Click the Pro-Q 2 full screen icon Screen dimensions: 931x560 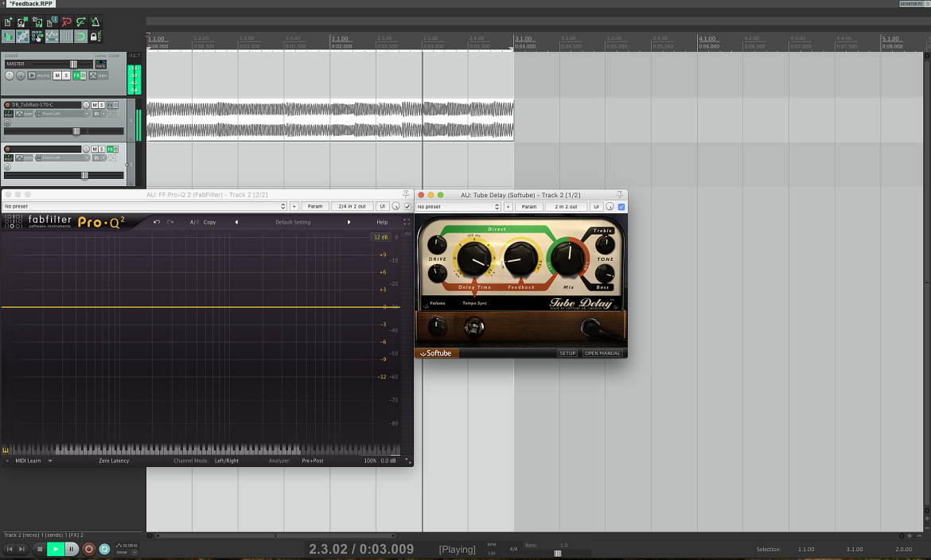[407, 222]
